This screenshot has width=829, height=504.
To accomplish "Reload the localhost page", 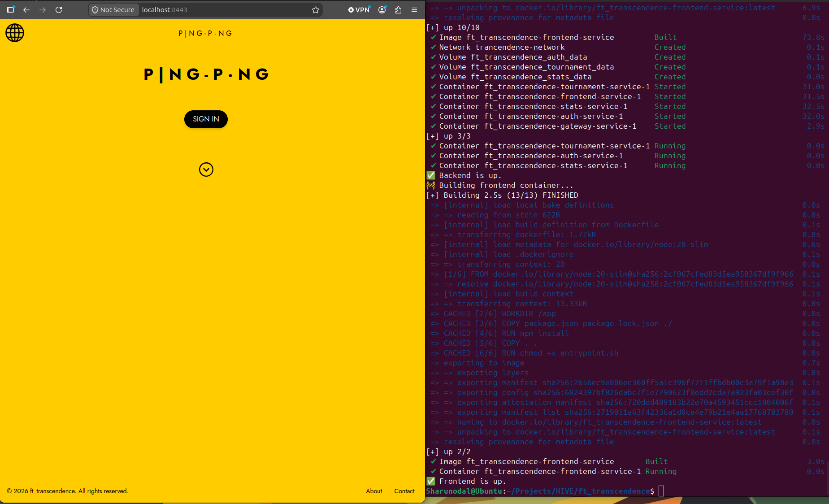I will tap(59, 10).
